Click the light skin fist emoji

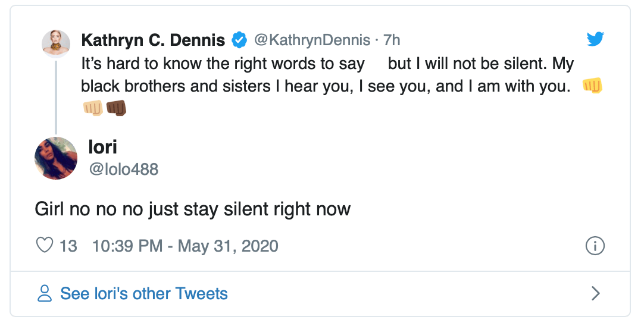93,108
